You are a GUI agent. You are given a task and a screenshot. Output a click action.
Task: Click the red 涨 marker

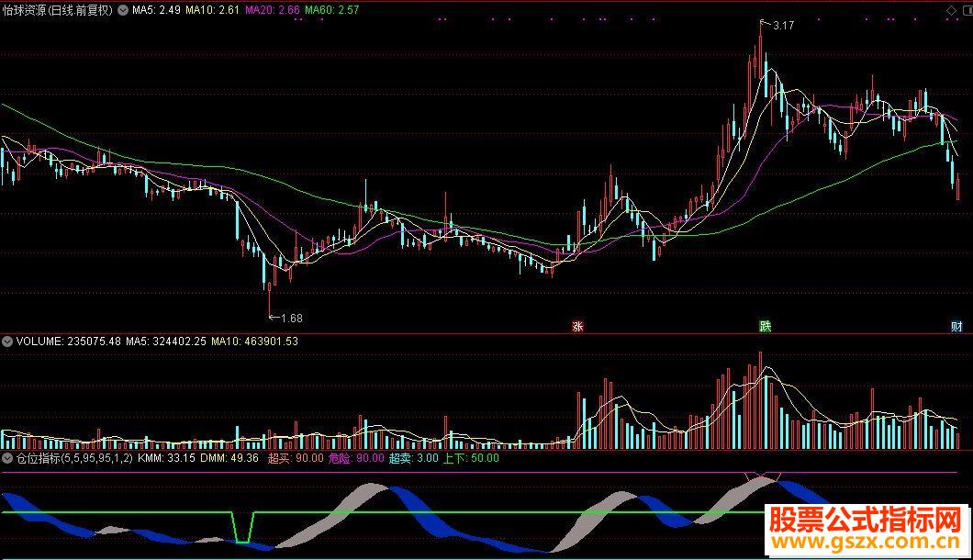[577, 327]
